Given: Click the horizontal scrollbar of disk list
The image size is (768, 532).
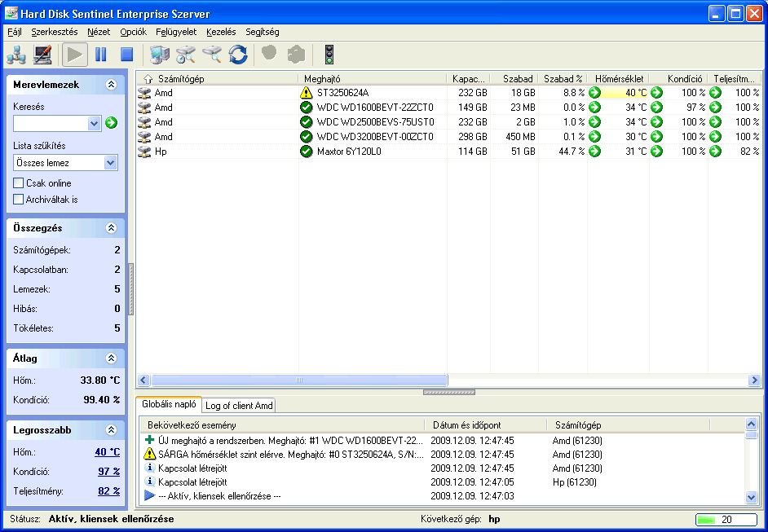Looking at the screenshot, I should click(299, 380).
